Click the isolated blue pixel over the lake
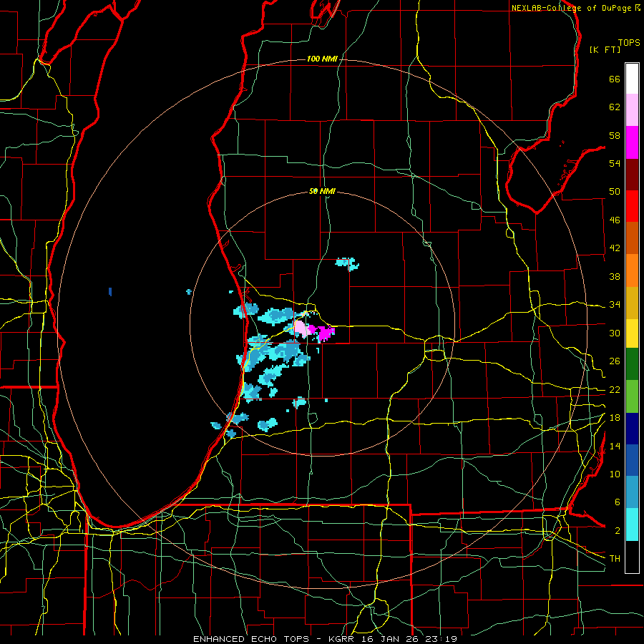Viewport: 644px width, 644px height. coord(110,292)
